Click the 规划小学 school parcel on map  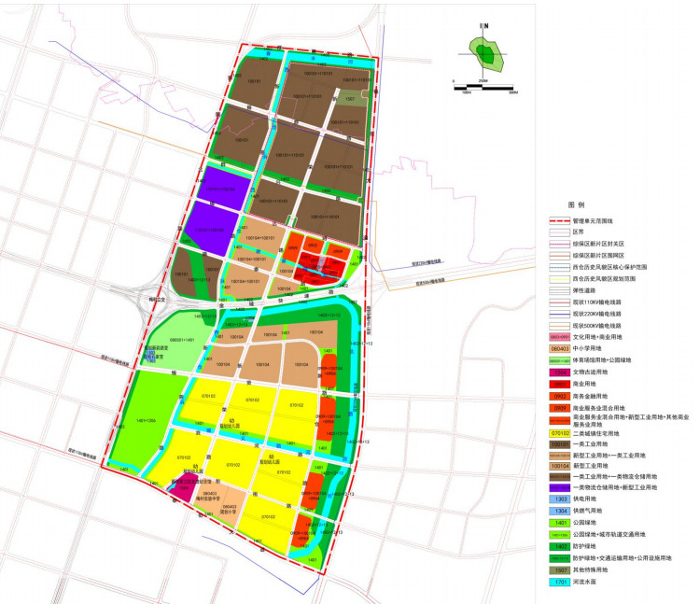click(x=230, y=510)
